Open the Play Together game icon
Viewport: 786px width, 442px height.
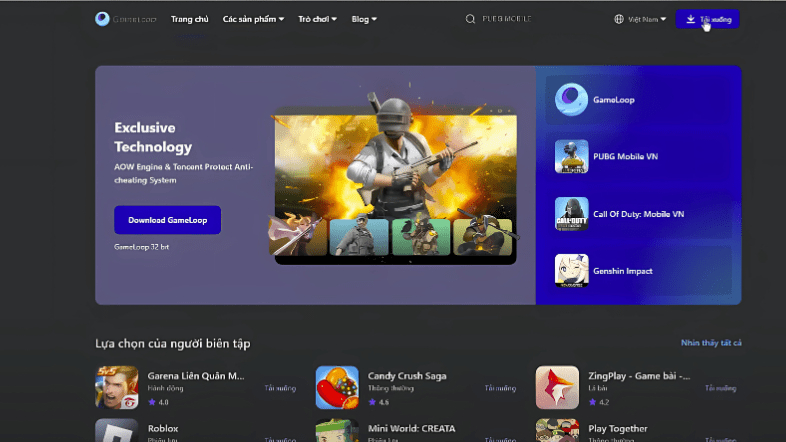557,430
